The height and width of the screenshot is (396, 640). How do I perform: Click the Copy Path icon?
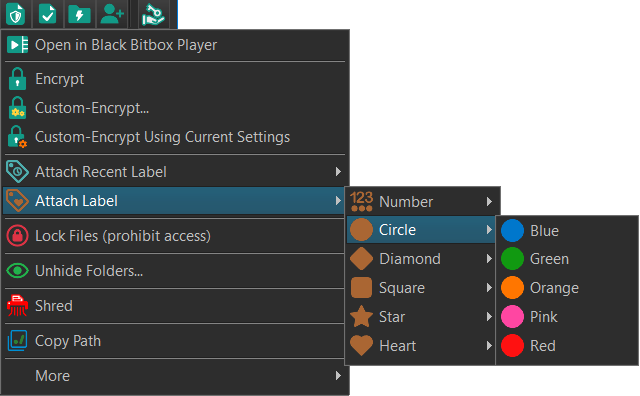[17, 340]
